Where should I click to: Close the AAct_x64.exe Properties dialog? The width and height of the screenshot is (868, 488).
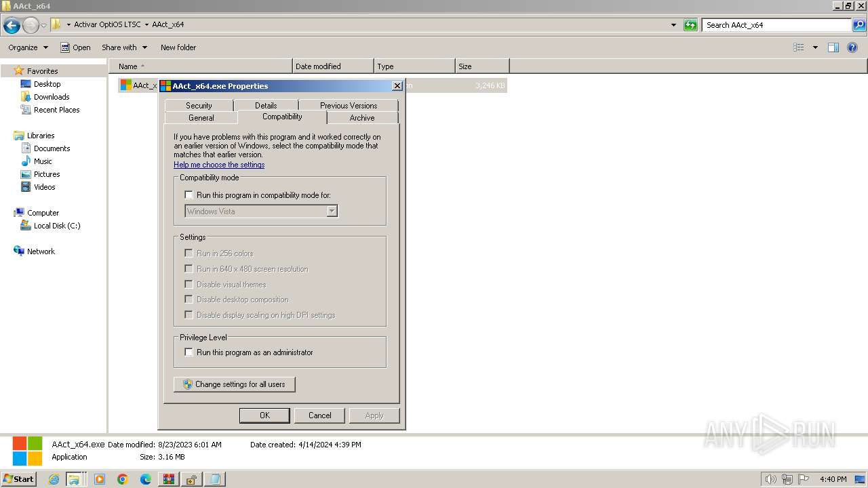point(397,86)
